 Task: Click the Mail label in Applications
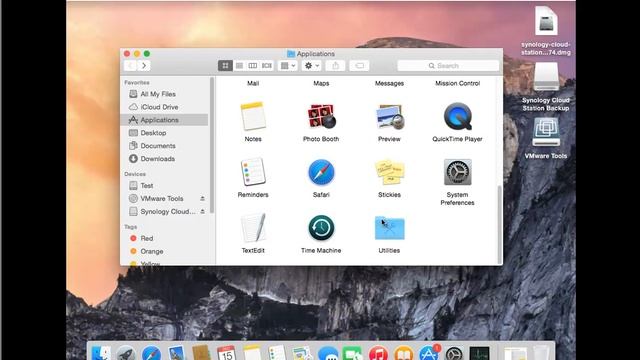pyautogui.click(x=253, y=83)
